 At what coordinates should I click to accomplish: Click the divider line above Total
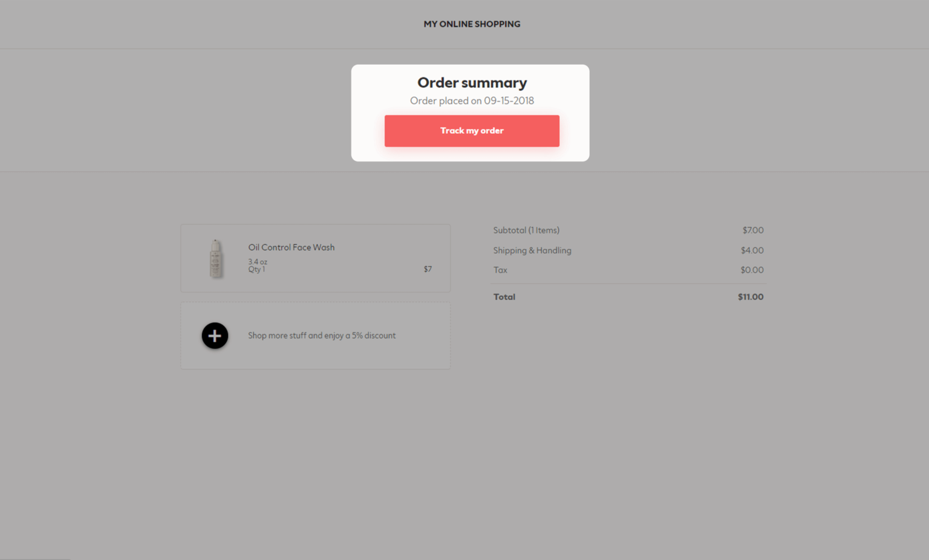[x=628, y=284]
